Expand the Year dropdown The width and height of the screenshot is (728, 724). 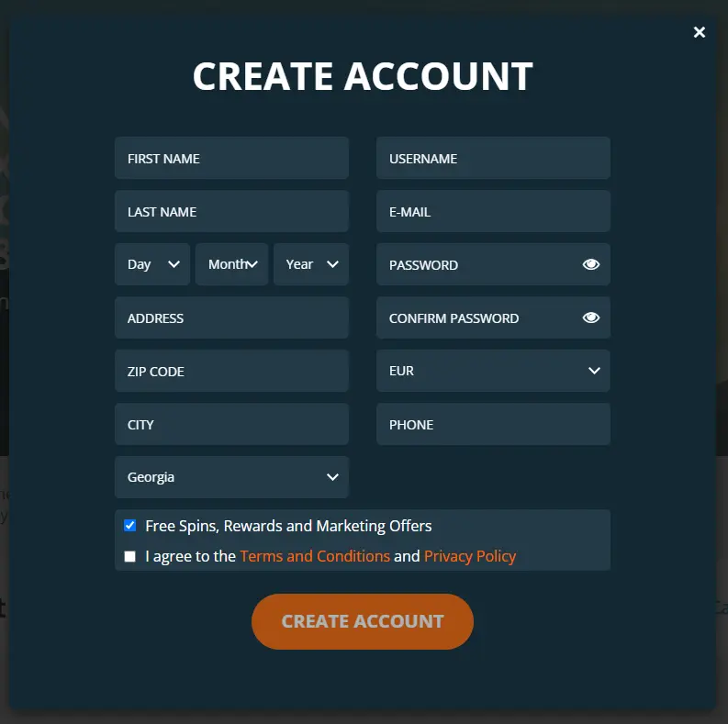click(311, 264)
